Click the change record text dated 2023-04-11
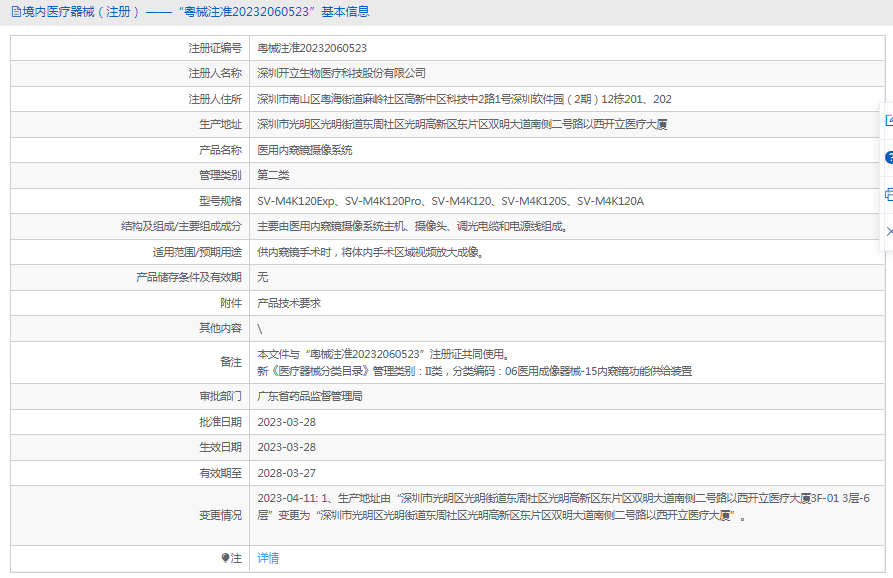The width and height of the screenshot is (893, 578). [x=564, y=507]
